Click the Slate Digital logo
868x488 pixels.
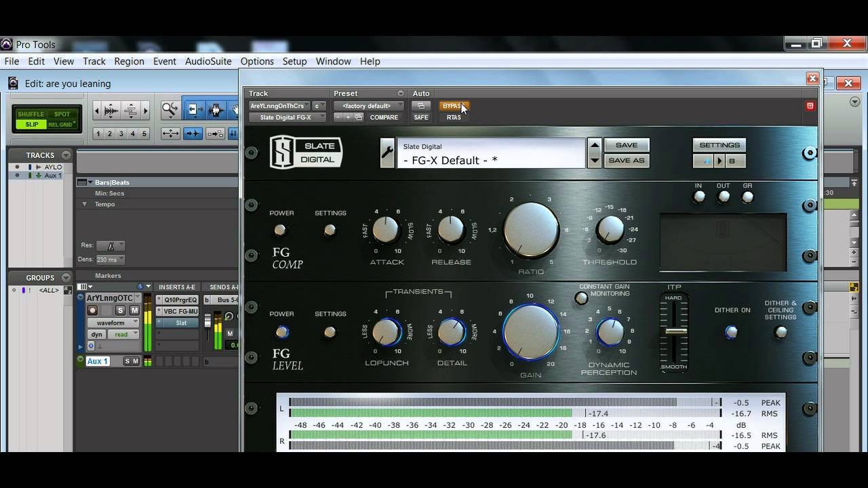[307, 152]
